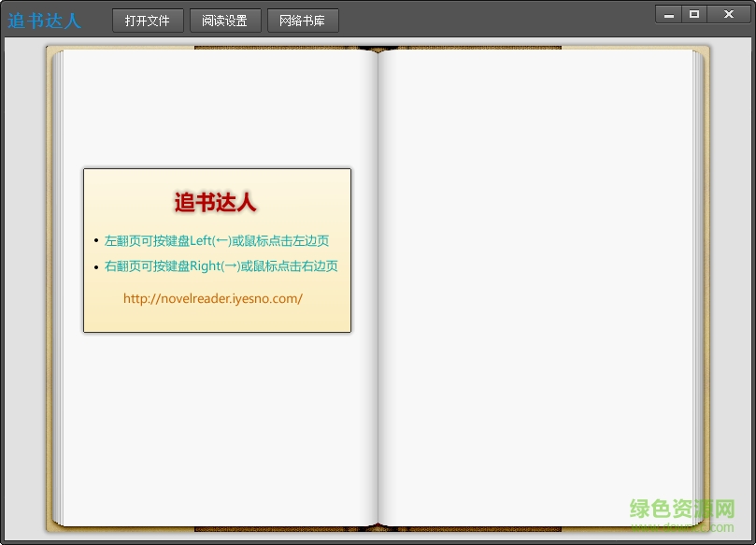Open the 阅读设置 reading settings
Screen dimensions: 756x545
point(224,20)
